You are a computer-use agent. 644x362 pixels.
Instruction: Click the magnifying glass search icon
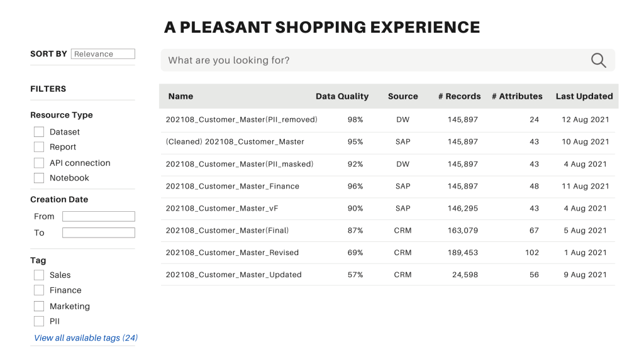click(598, 60)
